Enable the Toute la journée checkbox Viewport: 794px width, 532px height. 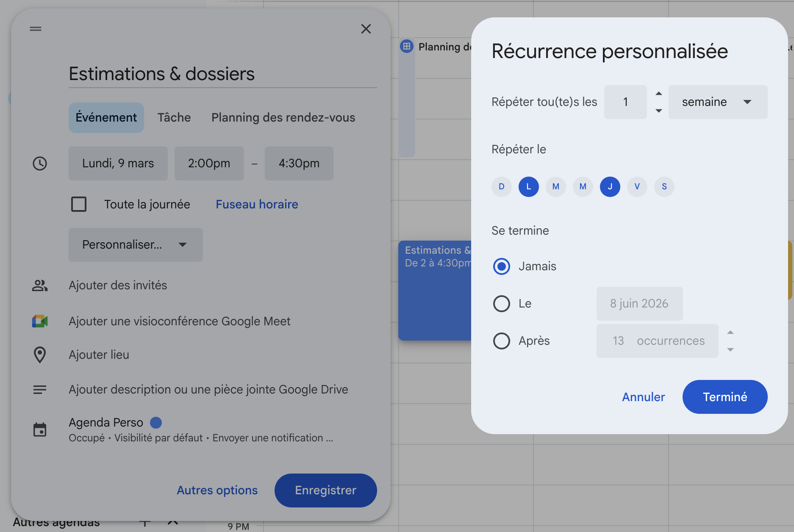79,204
